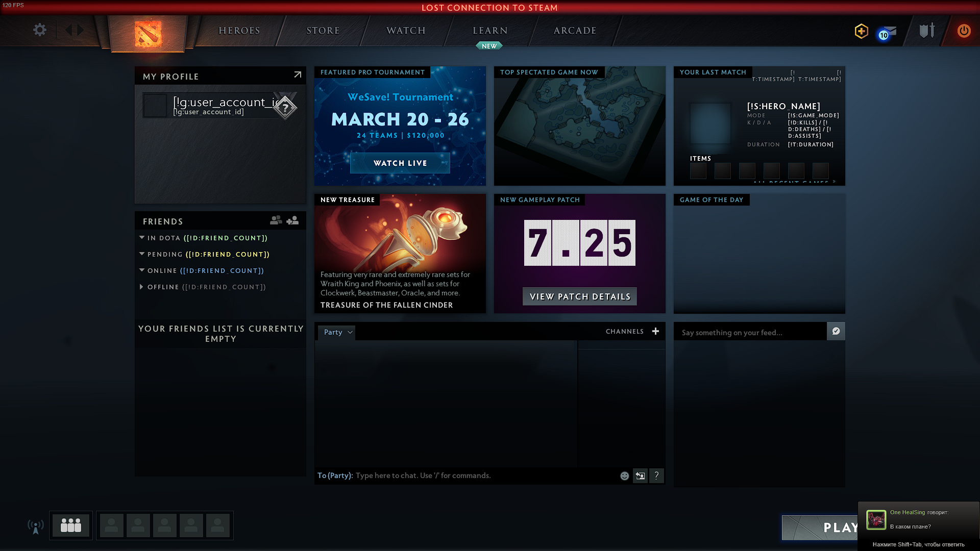Invite a player to the first party slot
This screenshot has width=980, height=551.
(x=112, y=525)
